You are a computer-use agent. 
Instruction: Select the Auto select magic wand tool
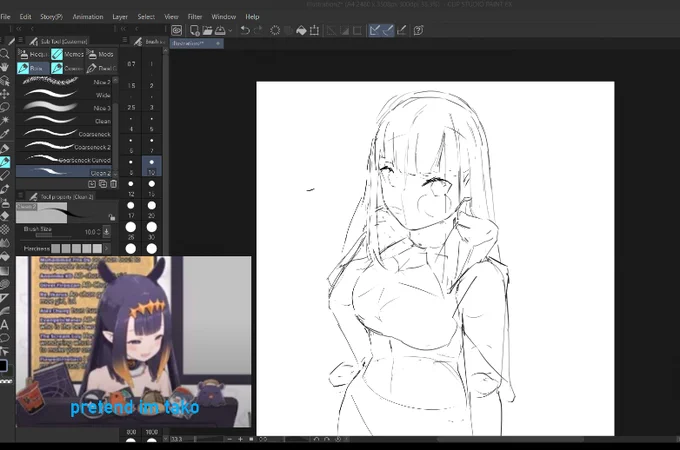[x=4, y=121]
